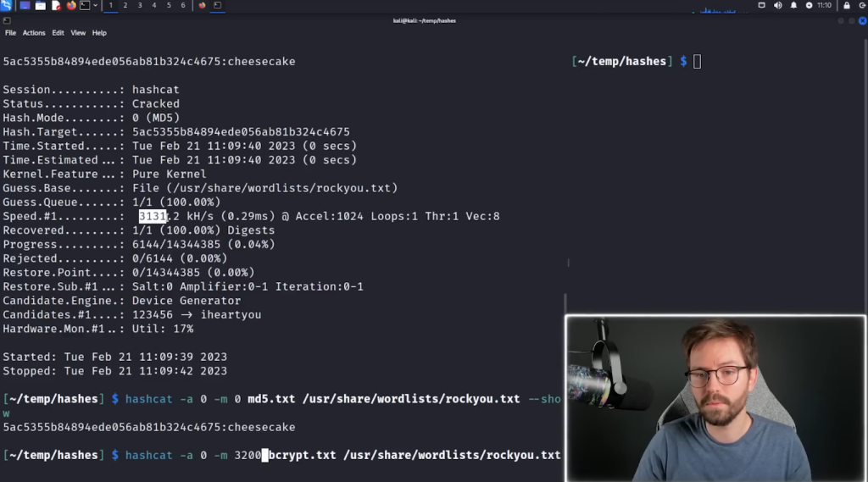
Task: Click the '6144/14344385 (0.04%)' progress value
Action: click(x=203, y=244)
